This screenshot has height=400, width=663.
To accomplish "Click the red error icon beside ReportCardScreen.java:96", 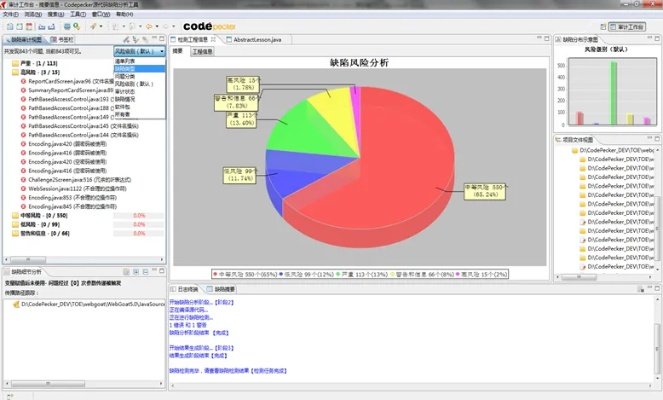I will [23, 81].
